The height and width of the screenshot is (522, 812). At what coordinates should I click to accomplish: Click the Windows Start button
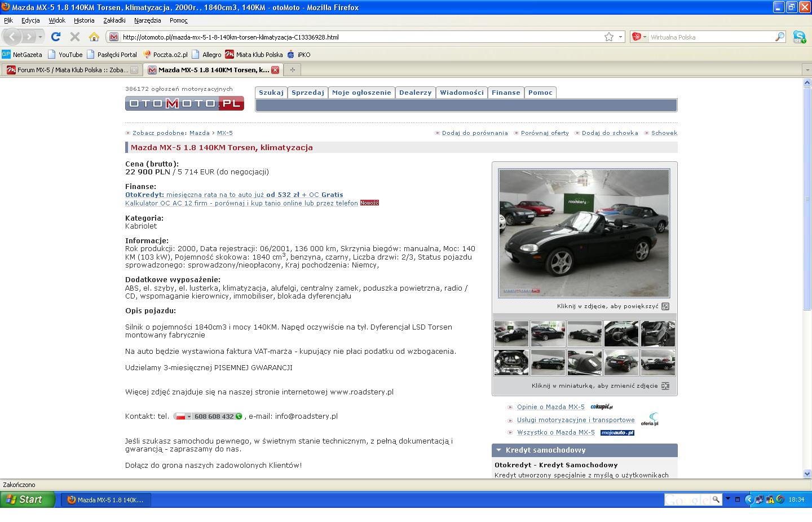[x=28, y=499]
